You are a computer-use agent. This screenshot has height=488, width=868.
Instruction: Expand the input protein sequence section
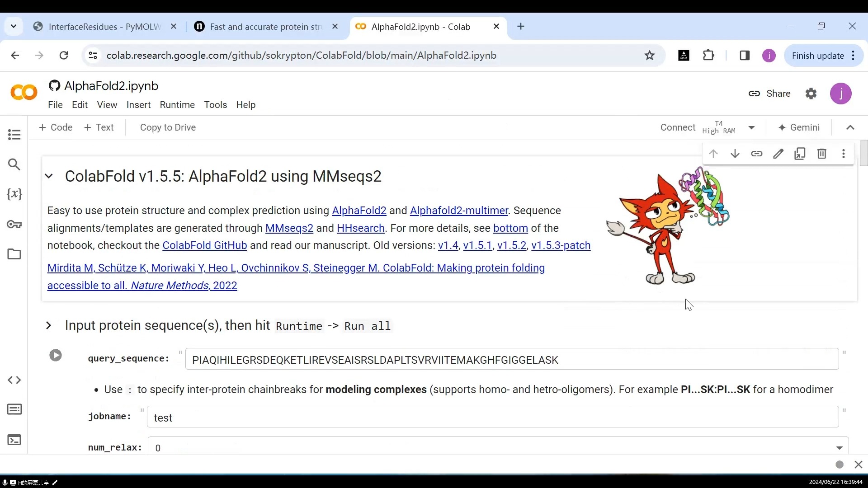(x=48, y=325)
